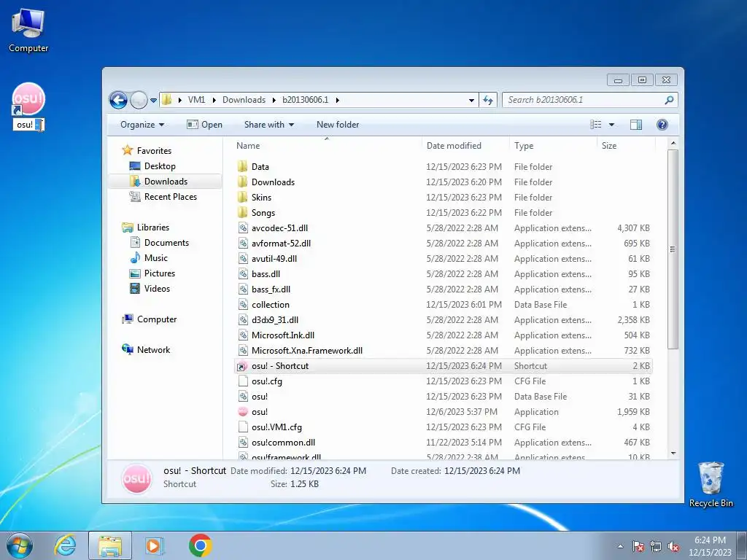Sort by Size column header
Image resolution: width=747 pixels, height=560 pixels.
coord(627,146)
